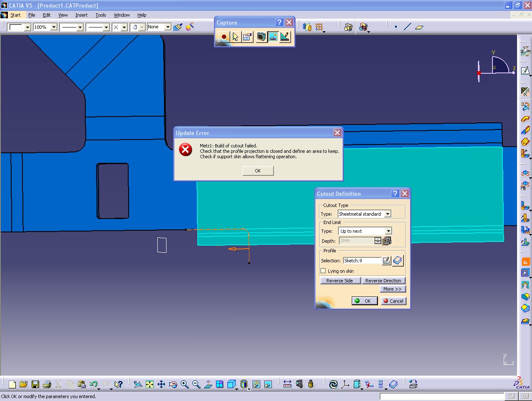The image size is (532, 401).
Task: Open a file with the folder icon
Action: point(23,384)
